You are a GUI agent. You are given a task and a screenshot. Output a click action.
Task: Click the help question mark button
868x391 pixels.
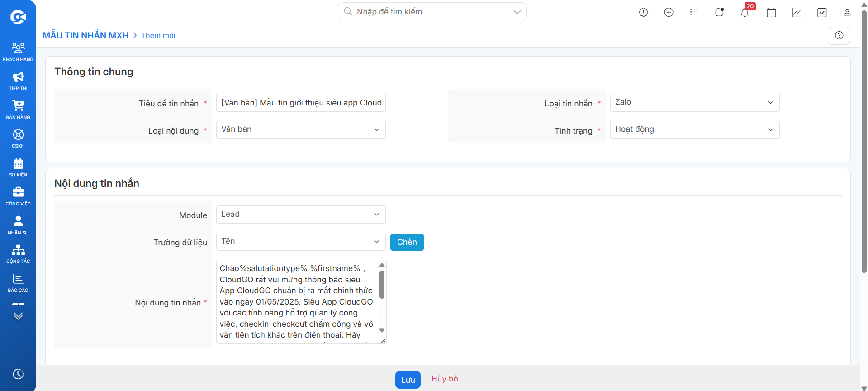point(839,35)
